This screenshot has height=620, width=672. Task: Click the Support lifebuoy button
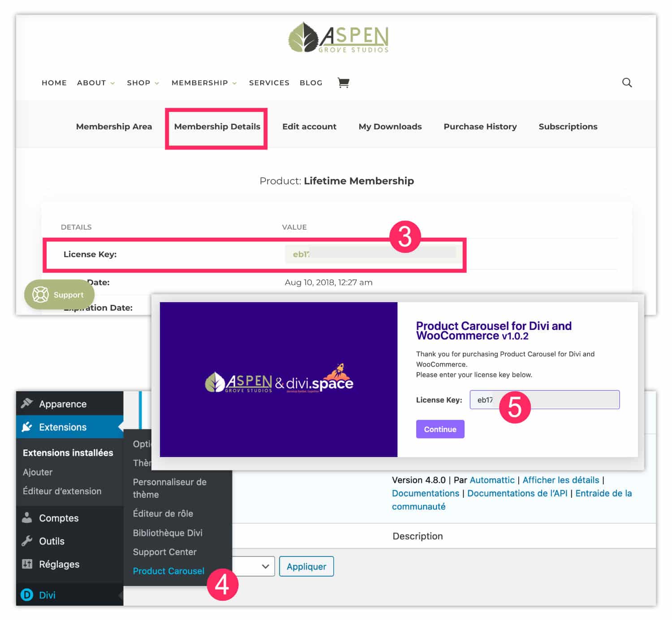coord(59,295)
